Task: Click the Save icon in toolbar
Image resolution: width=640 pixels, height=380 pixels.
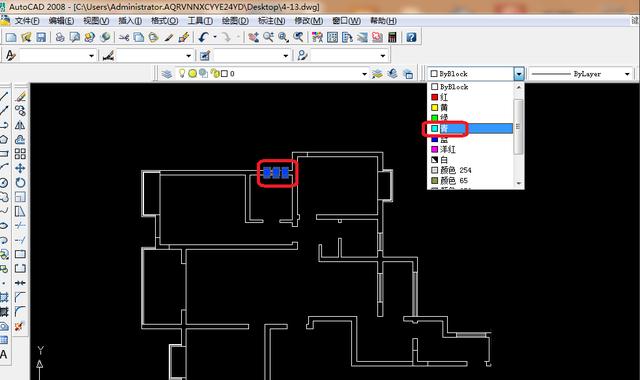Action: [41, 38]
